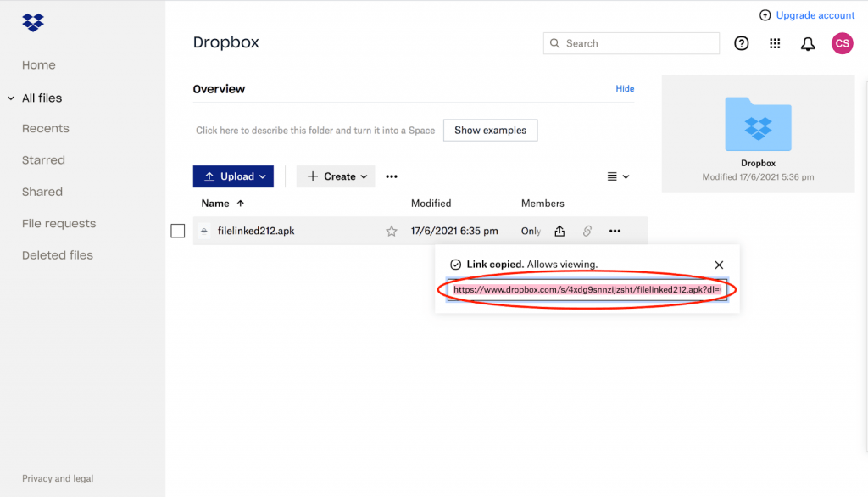Click the Members column header
The width and height of the screenshot is (868, 497).
[542, 204]
